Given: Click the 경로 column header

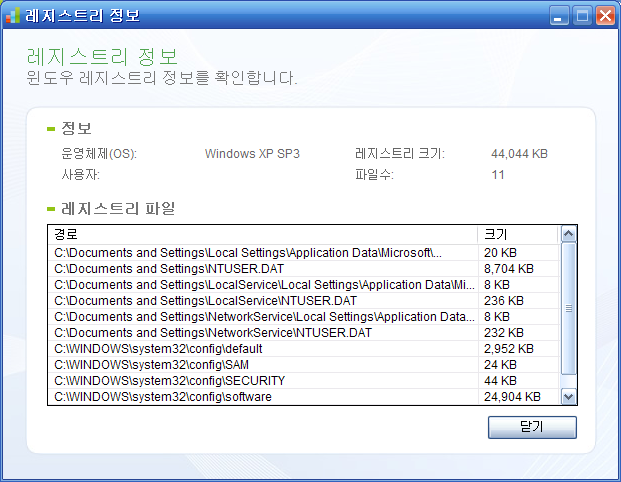Looking at the screenshot, I should [x=263, y=234].
